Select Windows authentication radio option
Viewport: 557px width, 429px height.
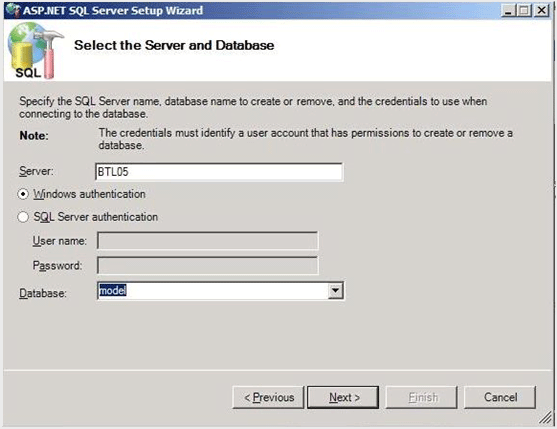point(23,194)
